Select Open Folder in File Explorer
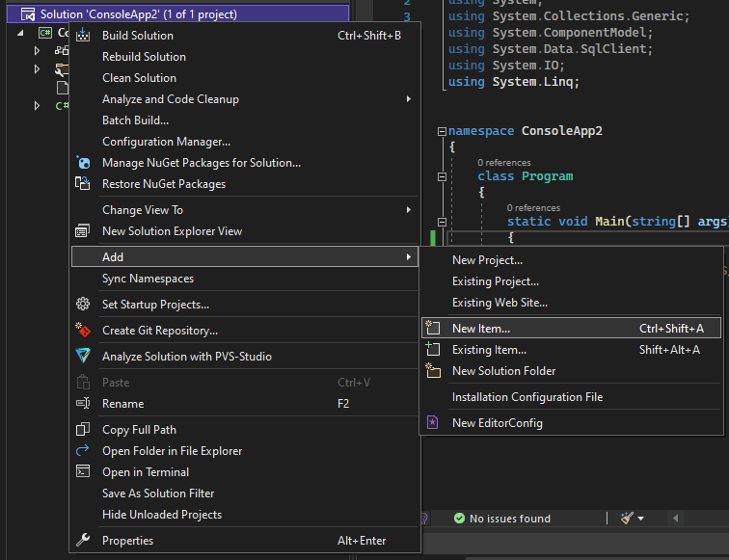729x560 pixels. [172, 451]
